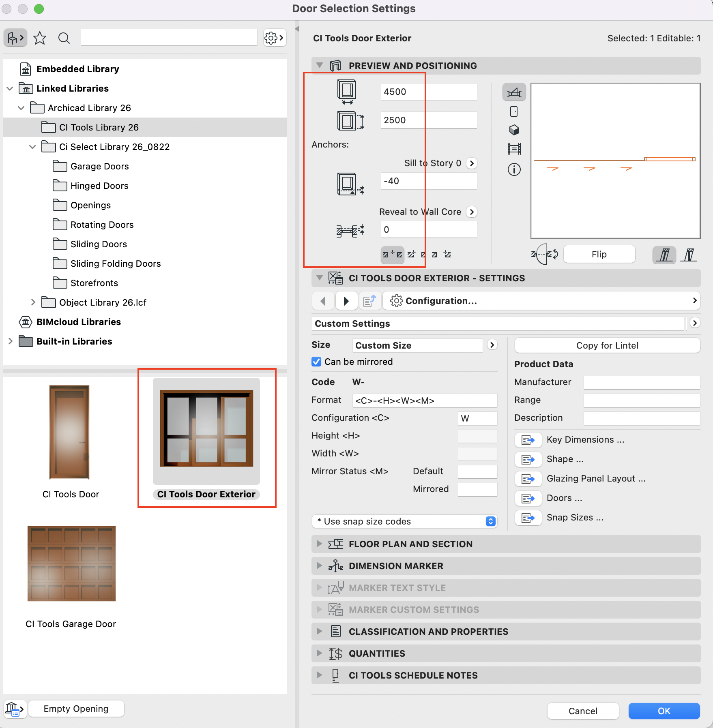This screenshot has width=713, height=728.
Task: Open Glazing Panel Layout arrow button
Action: click(528, 479)
